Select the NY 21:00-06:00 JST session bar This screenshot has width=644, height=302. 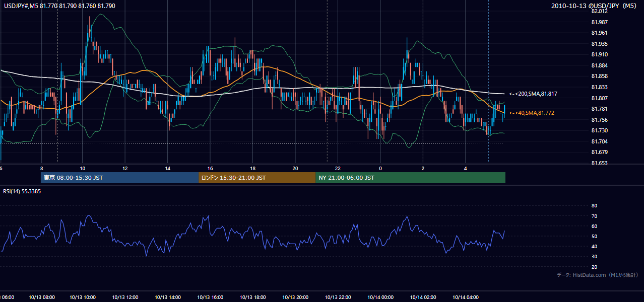click(410, 178)
